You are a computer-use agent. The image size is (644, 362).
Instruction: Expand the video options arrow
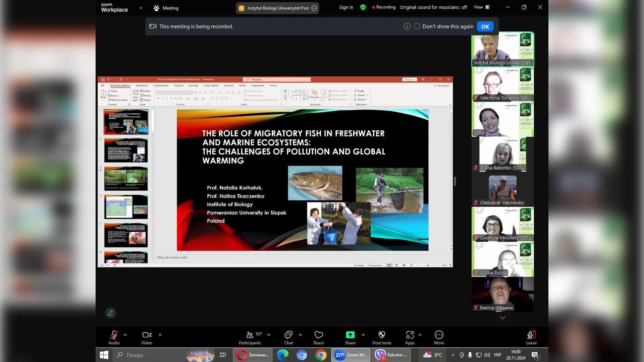160,335
